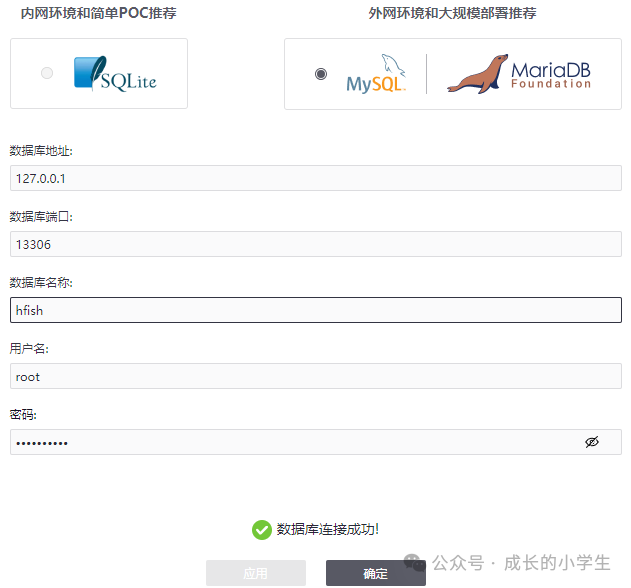
Task: Click the 内网环境和简单POC推荐 heading
Action: point(99,13)
